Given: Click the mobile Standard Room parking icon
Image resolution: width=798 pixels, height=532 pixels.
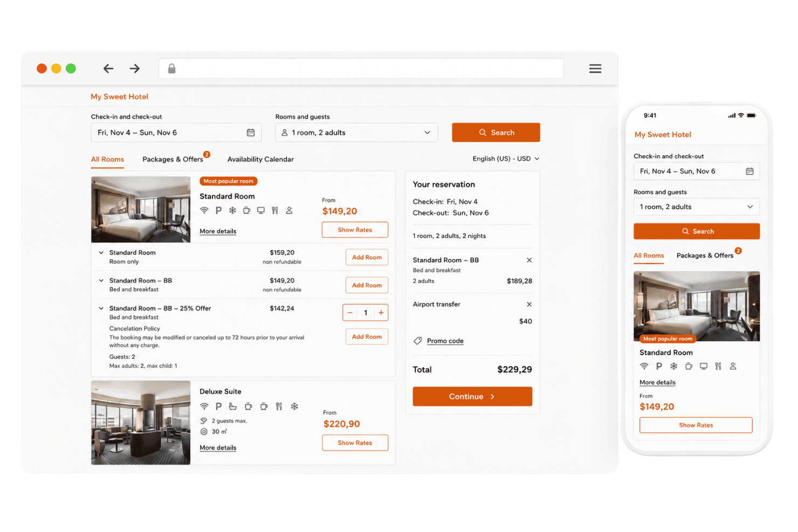Looking at the screenshot, I should tap(659, 366).
